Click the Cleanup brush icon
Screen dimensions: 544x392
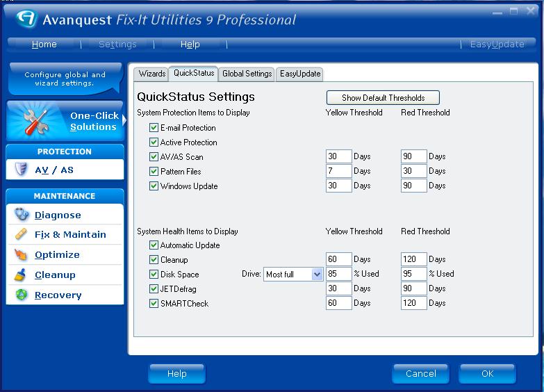click(x=20, y=275)
